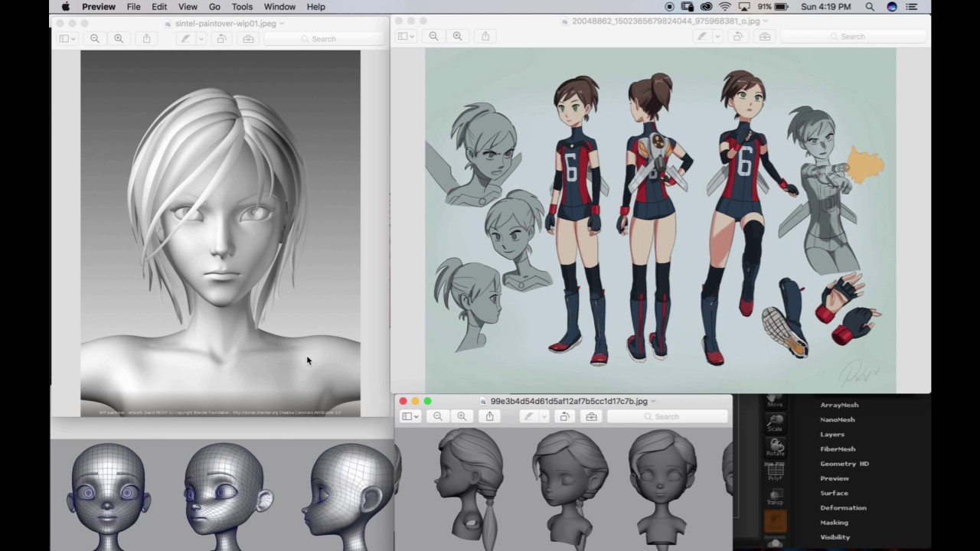Viewport: 980px width, 551px height.
Task: Zoom in on the 20048862 character sheet window
Action: 458,36
